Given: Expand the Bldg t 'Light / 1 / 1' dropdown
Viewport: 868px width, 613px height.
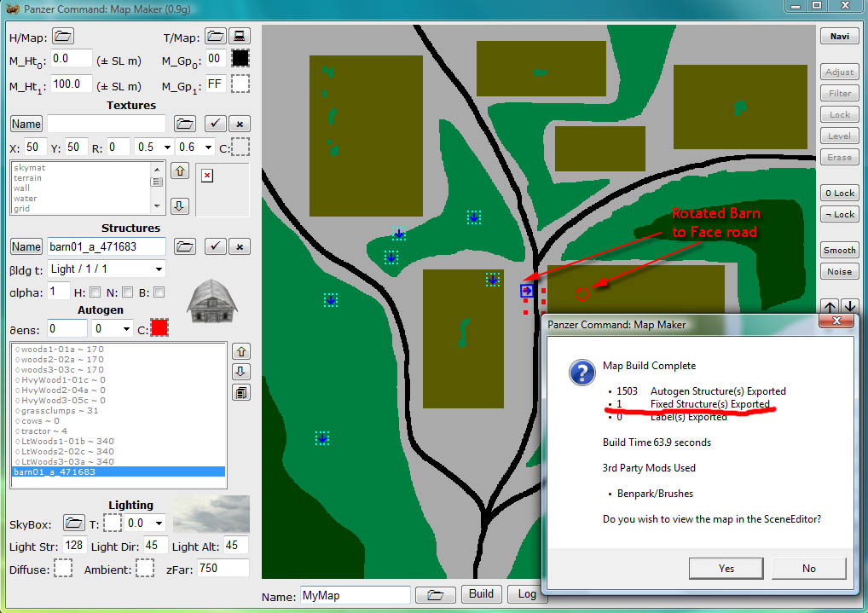Looking at the screenshot, I should click(107, 269).
